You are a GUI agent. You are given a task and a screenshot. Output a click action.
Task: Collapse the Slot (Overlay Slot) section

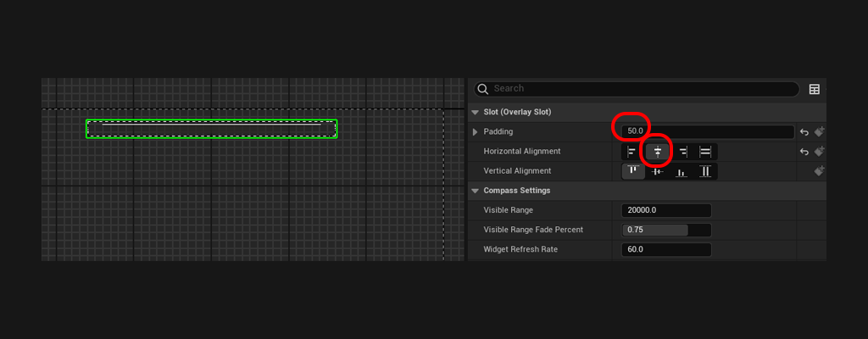475,112
